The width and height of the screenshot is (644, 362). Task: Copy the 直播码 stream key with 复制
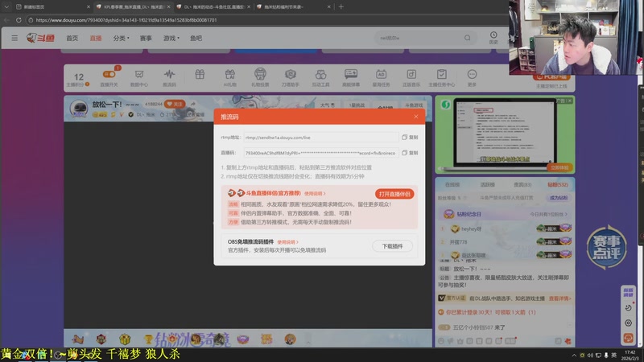click(x=410, y=153)
